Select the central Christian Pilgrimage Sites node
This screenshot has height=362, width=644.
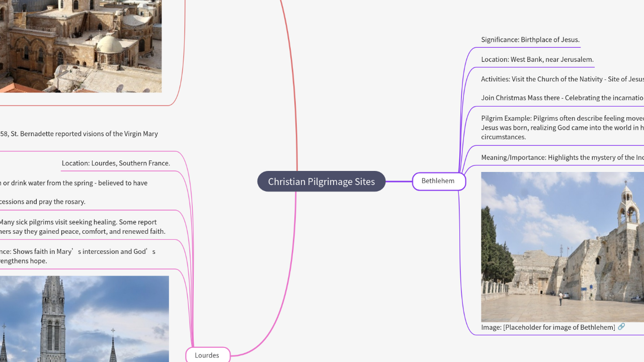(321, 182)
